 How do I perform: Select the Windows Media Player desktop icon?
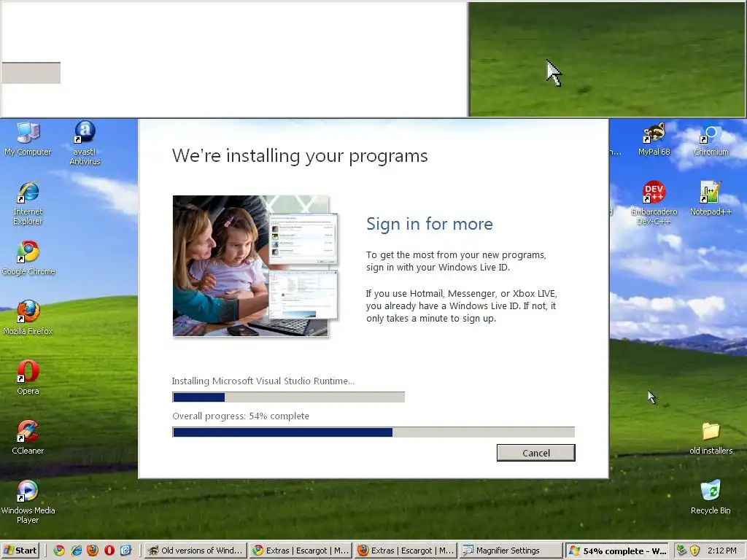28,502
